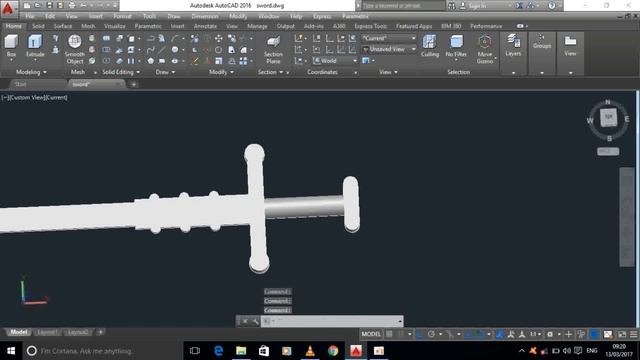Open the Layers panel button

pos(513,45)
